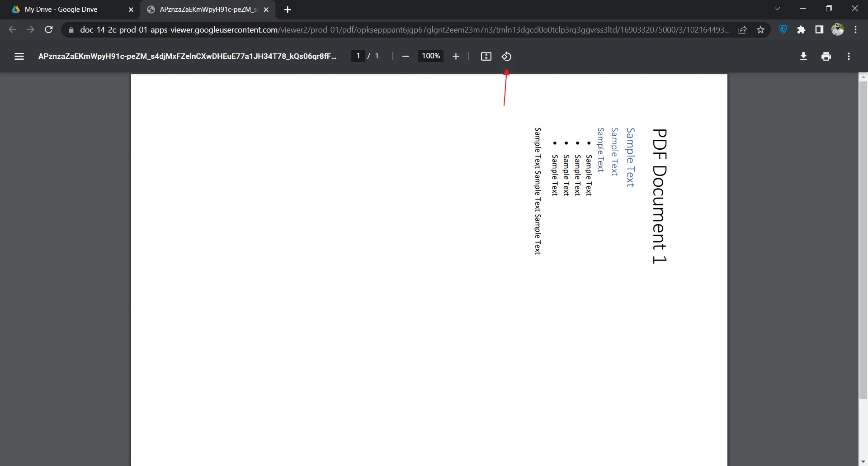This screenshot has height=466, width=868.
Task: Open a new browser tab
Action: 288,10
